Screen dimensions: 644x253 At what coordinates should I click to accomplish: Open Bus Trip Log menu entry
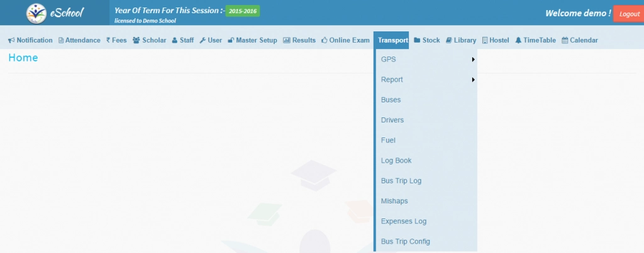[x=401, y=181]
